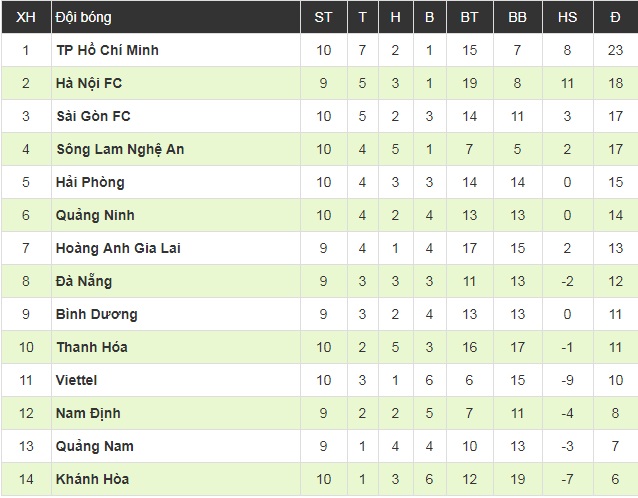Sort by ST matches played header
This screenshot has width=638, height=498.
pos(323,17)
